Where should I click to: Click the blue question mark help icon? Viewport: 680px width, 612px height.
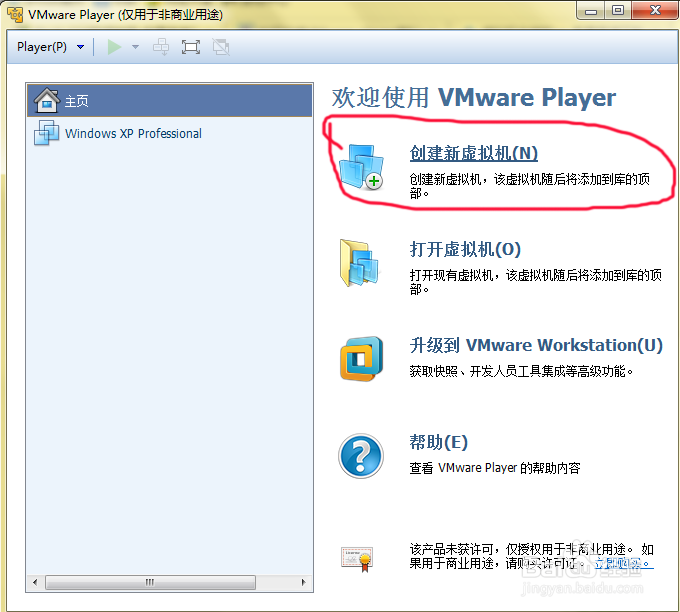361,456
